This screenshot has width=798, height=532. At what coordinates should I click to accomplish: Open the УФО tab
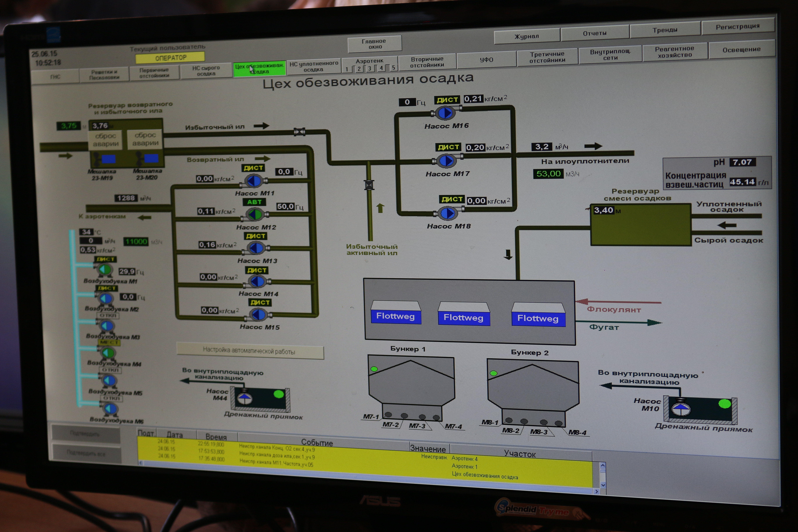click(487, 60)
